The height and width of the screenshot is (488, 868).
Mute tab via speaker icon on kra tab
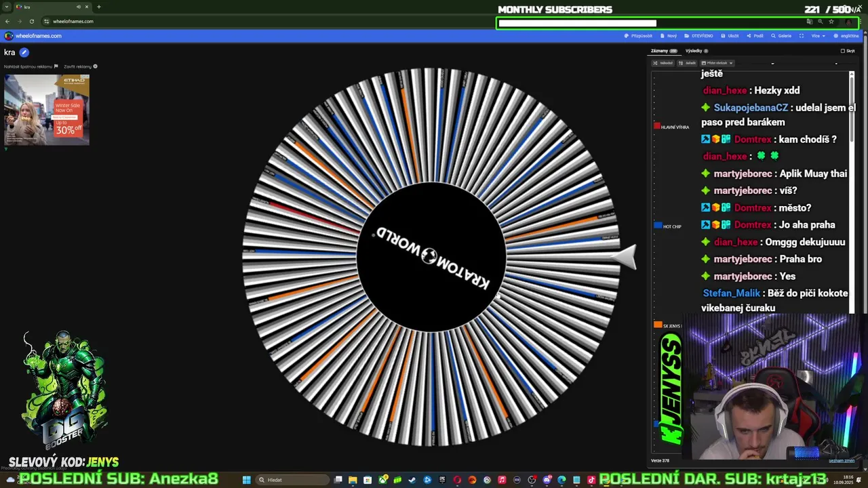coord(79,7)
